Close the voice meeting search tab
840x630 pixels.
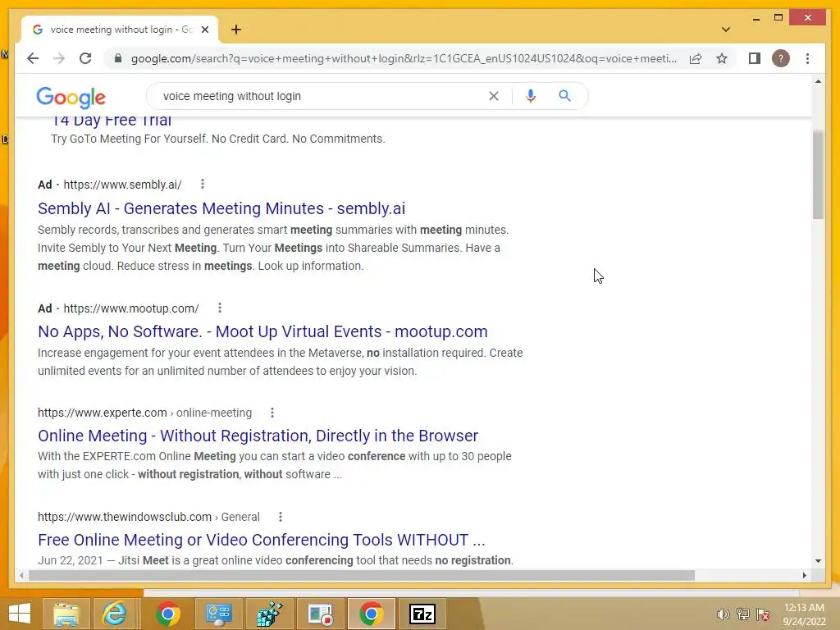(204, 30)
